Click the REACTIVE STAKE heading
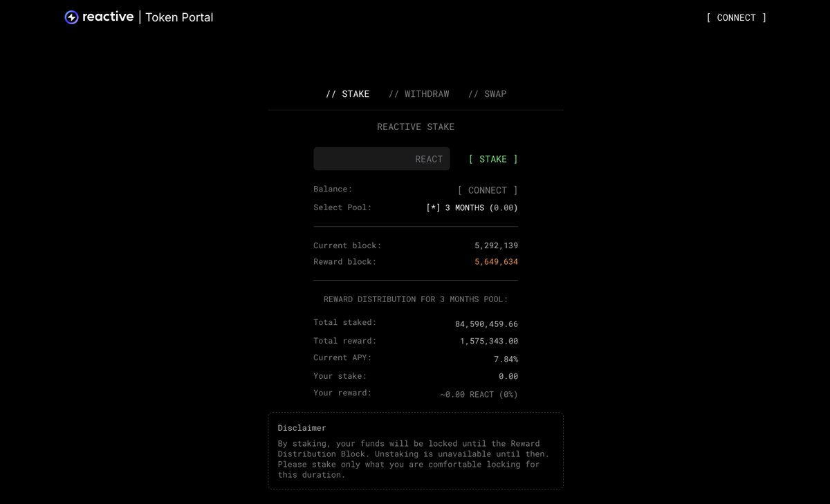Screen dimensions: 830x504 416,127
